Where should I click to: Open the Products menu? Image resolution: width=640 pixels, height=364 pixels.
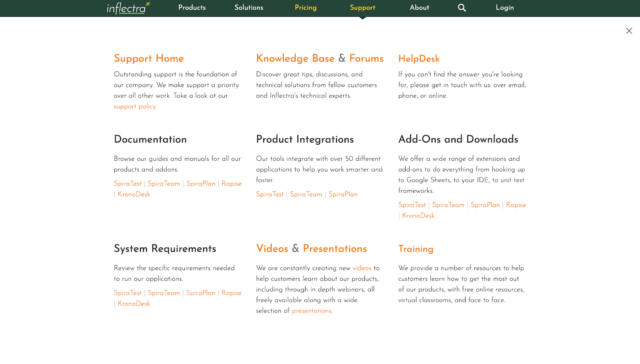pyautogui.click(x=192, y=8)
